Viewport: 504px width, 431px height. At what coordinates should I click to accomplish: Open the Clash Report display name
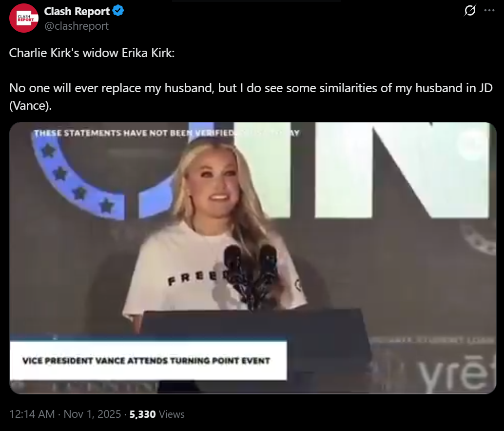pos(77,11)
